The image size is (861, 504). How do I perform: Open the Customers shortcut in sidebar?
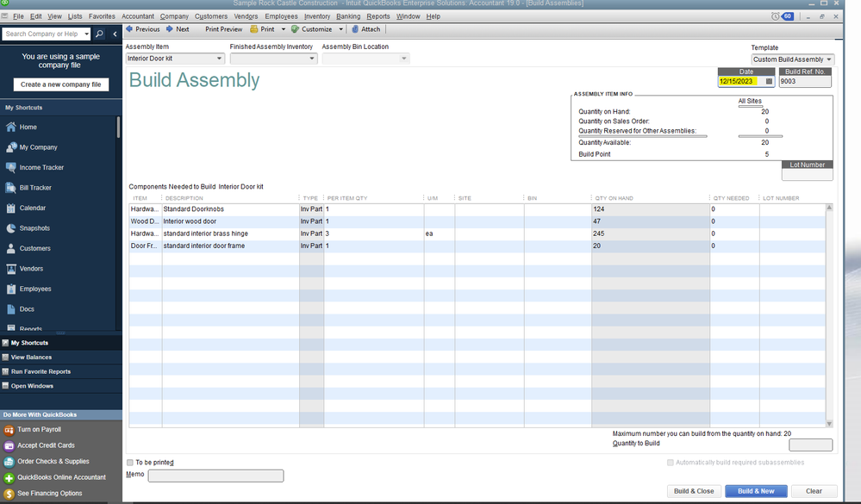tap(28, 248)
